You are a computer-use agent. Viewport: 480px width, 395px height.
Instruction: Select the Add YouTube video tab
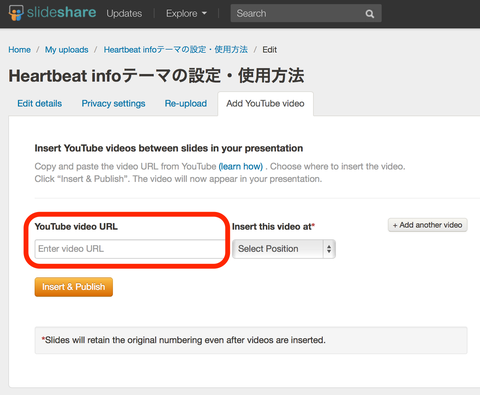265,104
